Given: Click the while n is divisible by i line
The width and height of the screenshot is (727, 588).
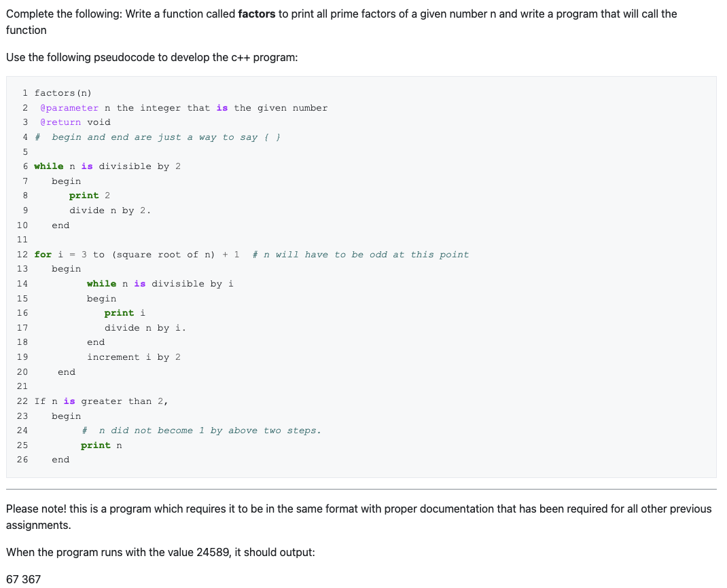Looking at the screenshot, I should point(160,283).
